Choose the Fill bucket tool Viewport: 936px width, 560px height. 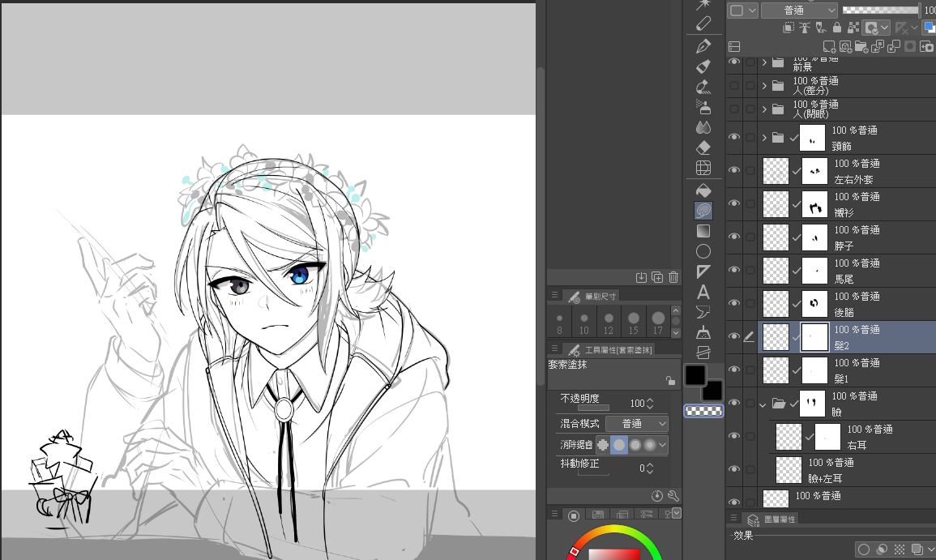[703, 190]
